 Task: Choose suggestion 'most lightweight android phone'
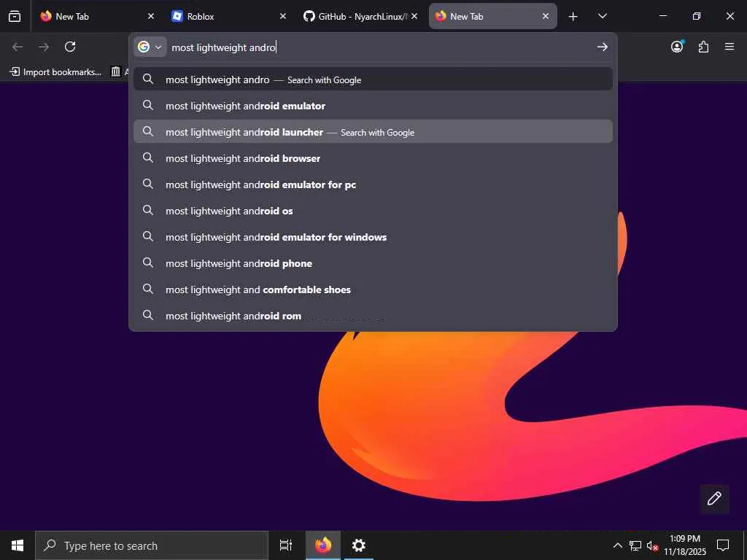click(373, 262)
